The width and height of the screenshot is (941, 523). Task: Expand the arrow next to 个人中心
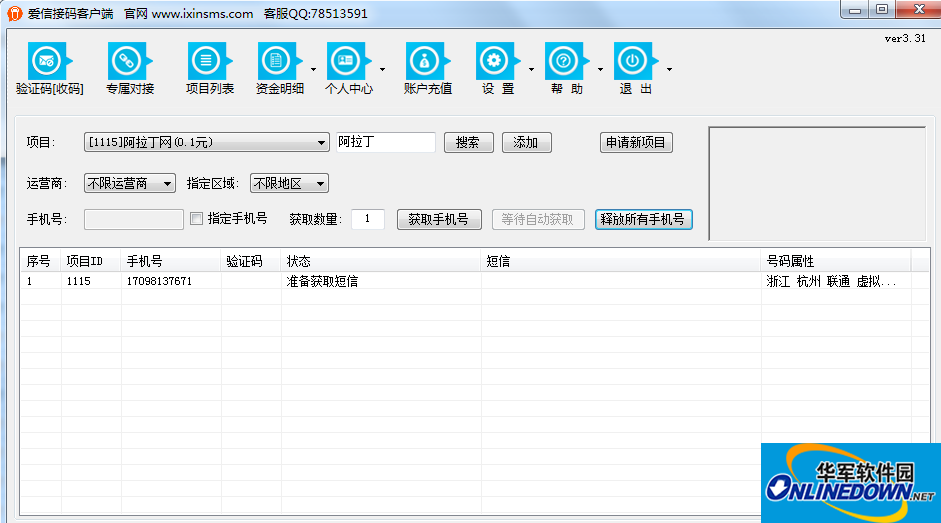coord(382,70)
